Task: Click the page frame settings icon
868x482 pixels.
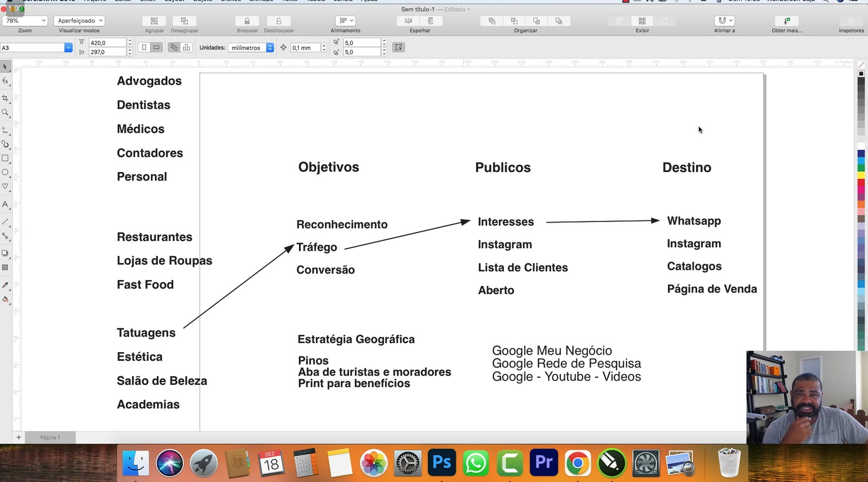Action: [399, 47]
